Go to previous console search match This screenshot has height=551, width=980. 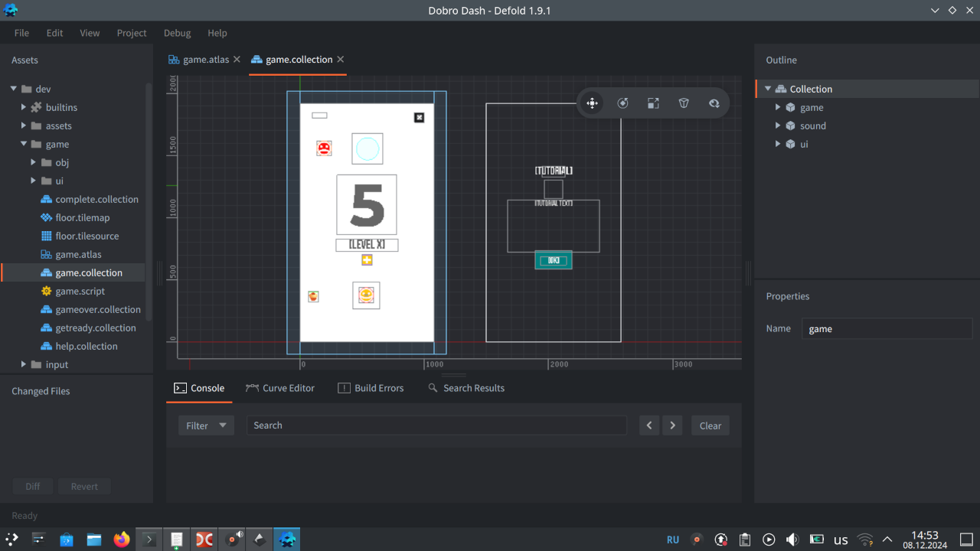649,425
